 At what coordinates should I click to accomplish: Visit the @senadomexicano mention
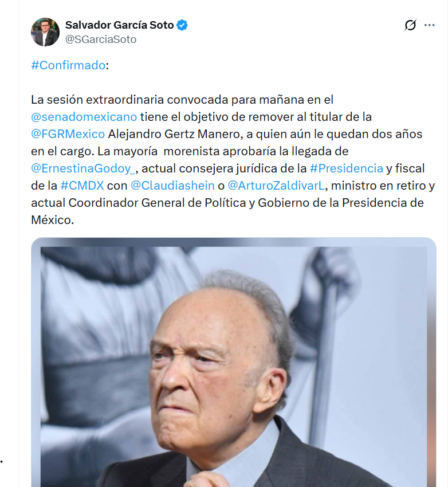coord(84,117)
